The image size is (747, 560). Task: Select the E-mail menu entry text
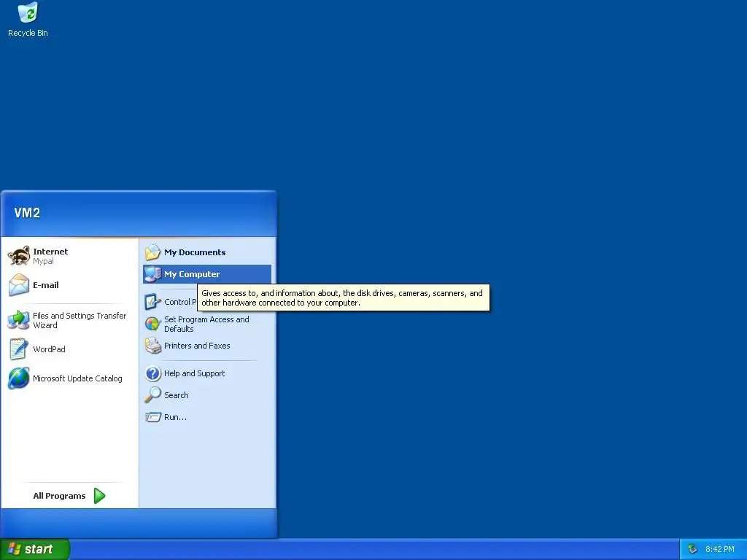(x=46, y=285)
